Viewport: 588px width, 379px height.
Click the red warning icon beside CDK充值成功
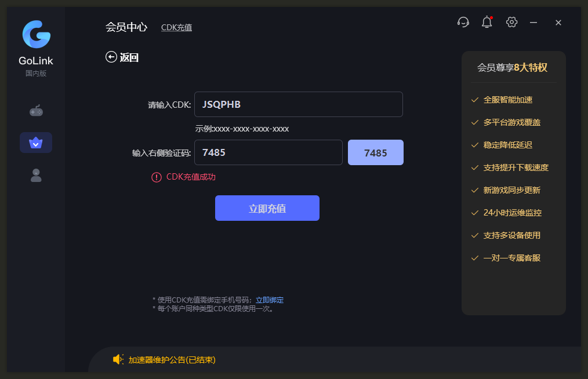point(157,177)
